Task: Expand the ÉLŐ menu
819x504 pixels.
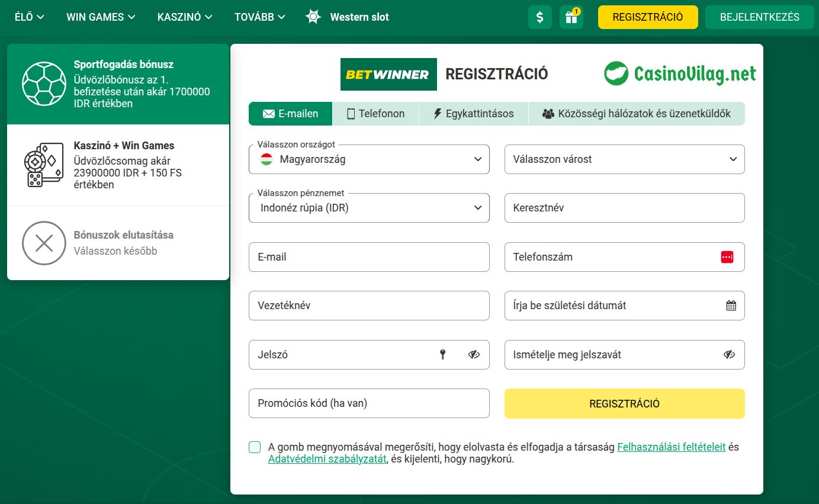Action: [30, 17]
